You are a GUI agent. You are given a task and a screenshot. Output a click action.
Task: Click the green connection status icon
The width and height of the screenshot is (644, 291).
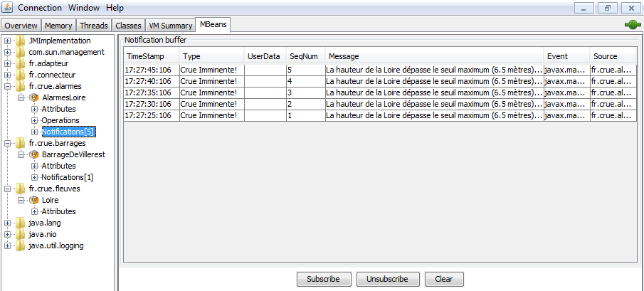632,25
